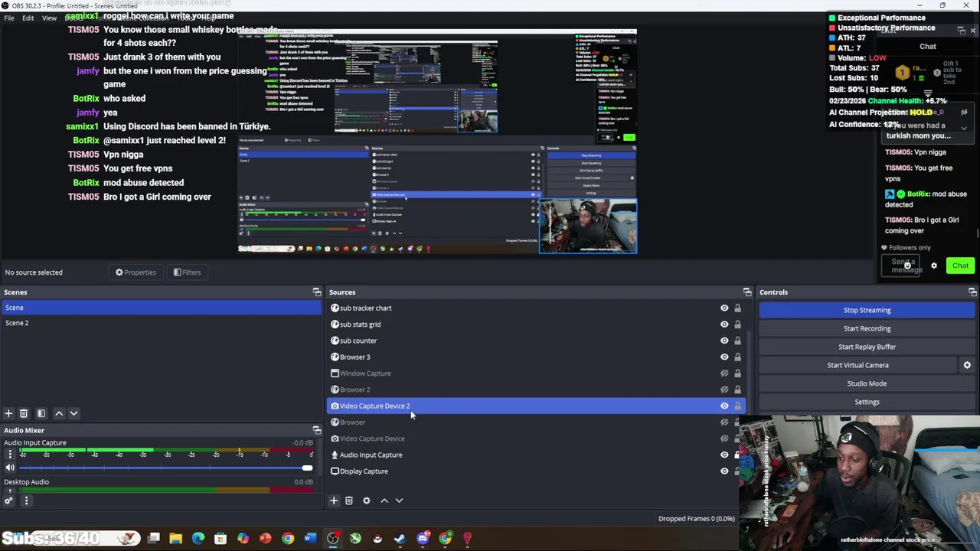The width and height of the screenshot is (980, 551).
Task: Show the hidden Browser 2 source
Action: [x=724, y=390]
